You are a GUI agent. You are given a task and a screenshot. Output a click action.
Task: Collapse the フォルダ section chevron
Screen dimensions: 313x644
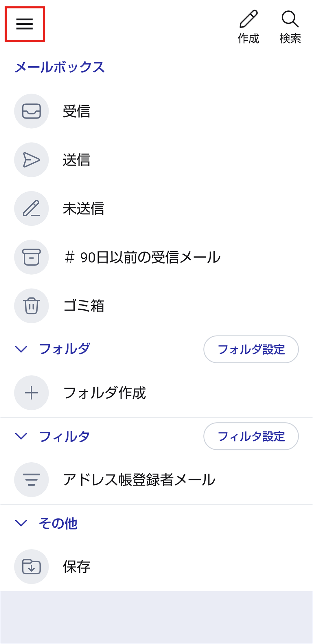[x=21, y=349]
